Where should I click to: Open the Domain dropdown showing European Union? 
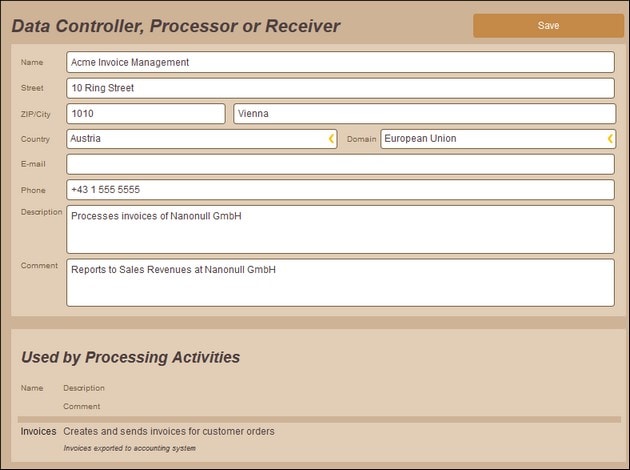498,139
